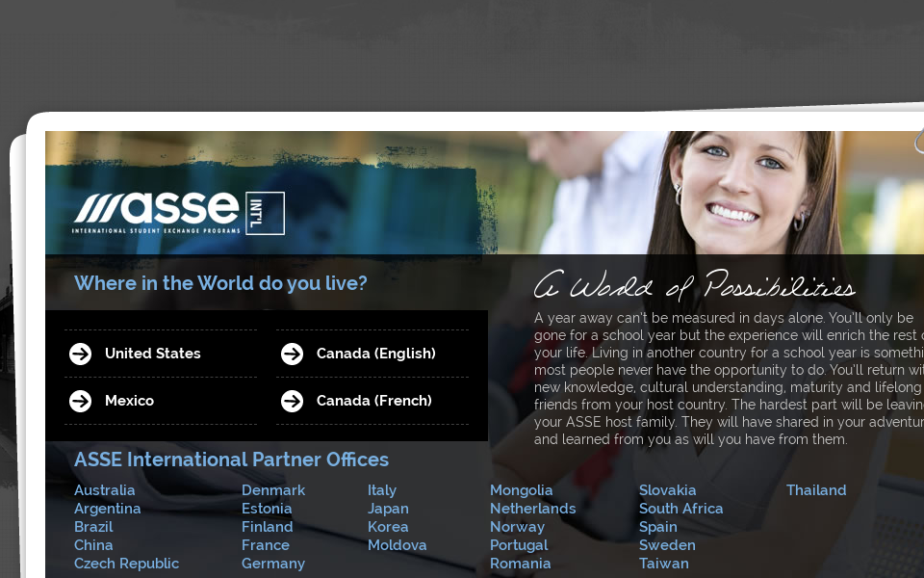Select the Netherlands partner office
This screenshot has width=924, height=578.
tap(532, 509)
